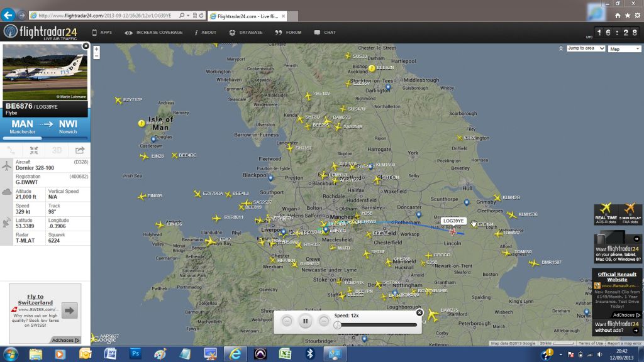Open Excel from the taskbar

point(285,353)
